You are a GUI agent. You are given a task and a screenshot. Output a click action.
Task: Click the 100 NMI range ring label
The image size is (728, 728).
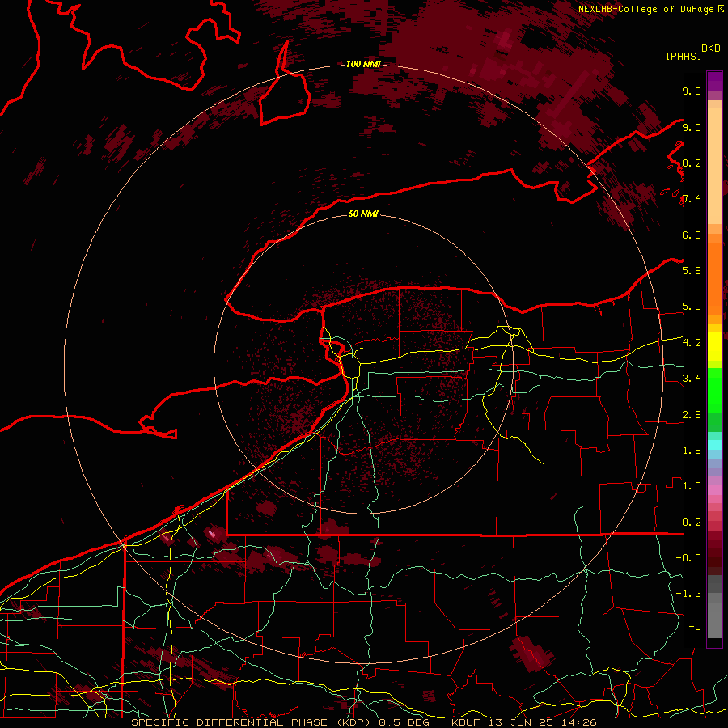point(363,64)
